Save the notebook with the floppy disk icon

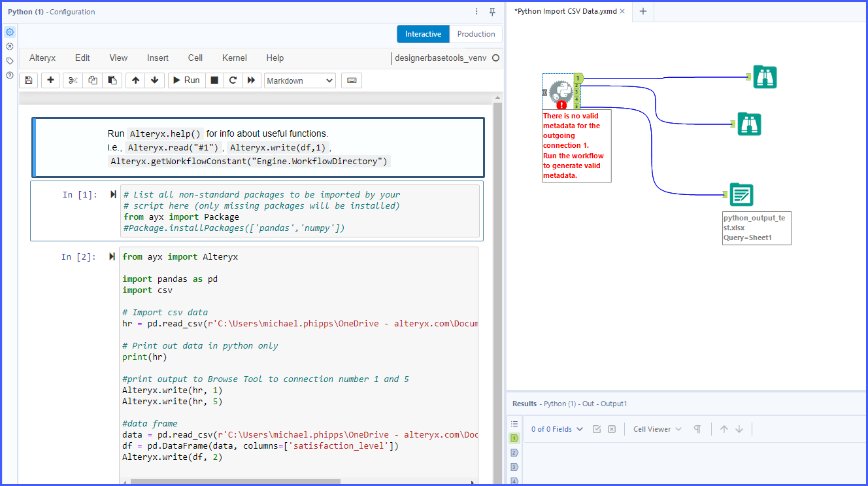[x=28, y=80]
